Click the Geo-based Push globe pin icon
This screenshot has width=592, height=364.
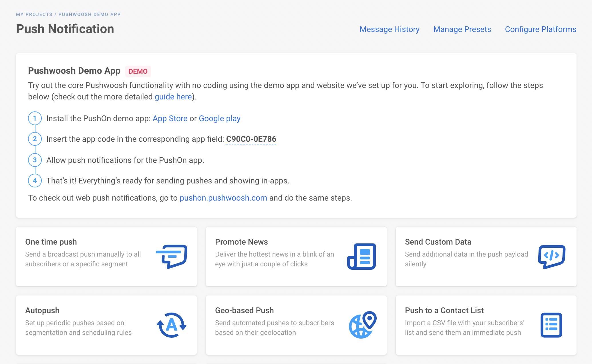pyautogui.click(x=363, y=325)
